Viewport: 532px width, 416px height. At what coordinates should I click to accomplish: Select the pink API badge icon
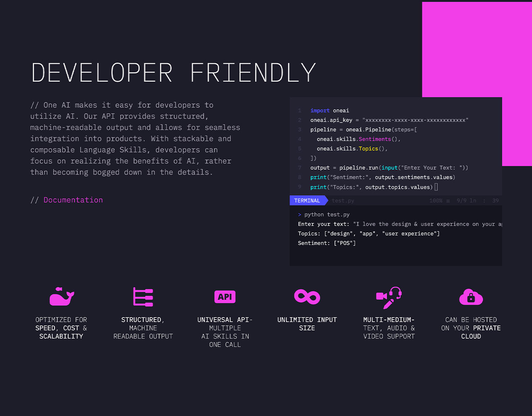pos(225,297)
